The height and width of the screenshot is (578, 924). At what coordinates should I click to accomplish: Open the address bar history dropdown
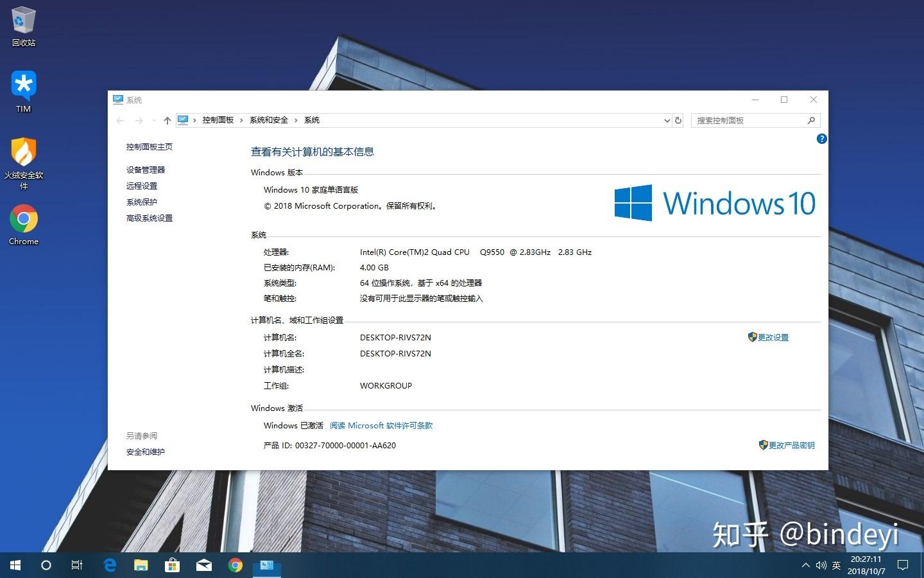pos(667,120)
